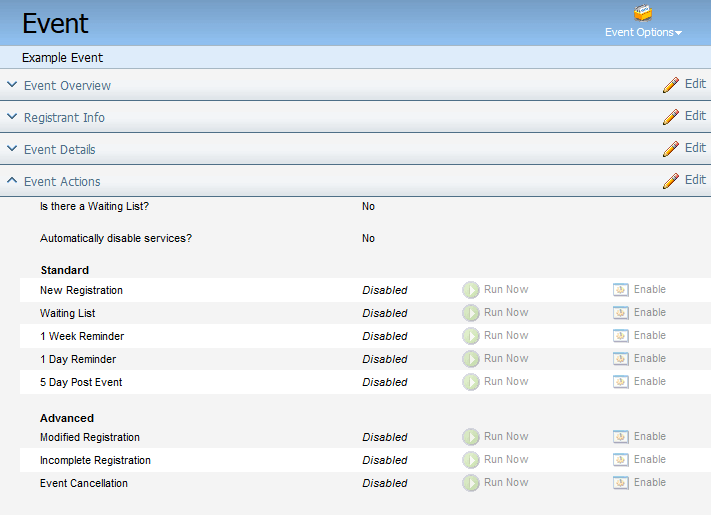Expand the Event Details chevron

click(12, 148)
